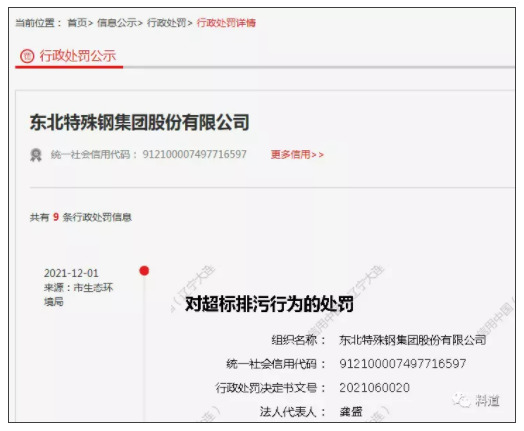This screenshot has height=431, width=524.
Task: Click the 料道 watermark text
Action: tap(487, 400)
